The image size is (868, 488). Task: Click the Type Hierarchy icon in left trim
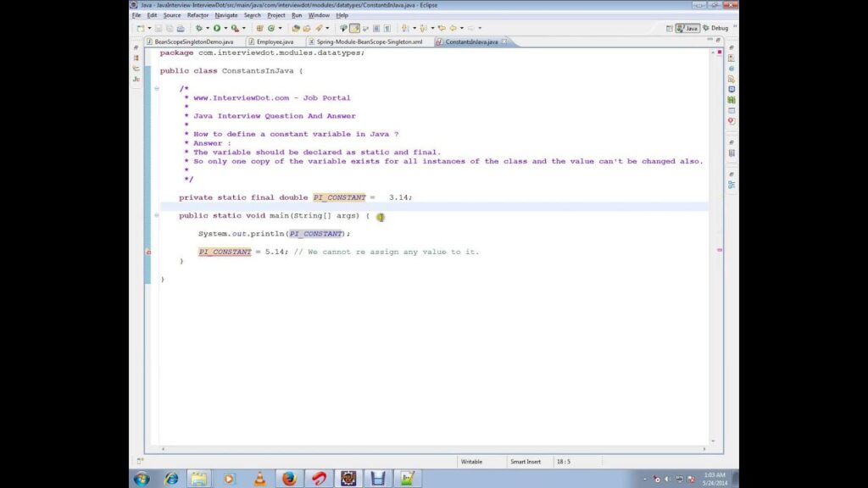point(136,69)
